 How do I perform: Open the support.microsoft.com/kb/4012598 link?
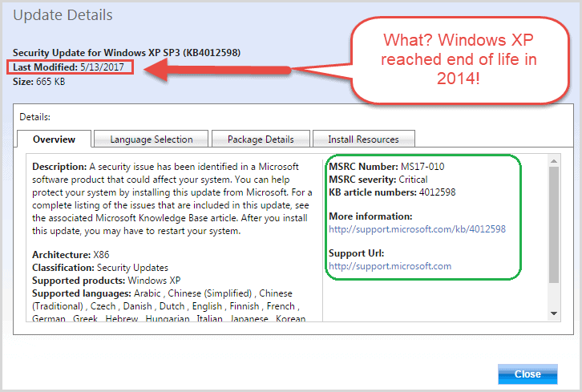point(417,229)
